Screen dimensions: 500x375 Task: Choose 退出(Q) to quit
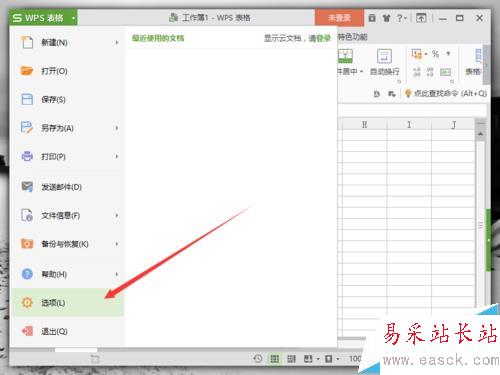pyautogui.click(x=68, y=331)
